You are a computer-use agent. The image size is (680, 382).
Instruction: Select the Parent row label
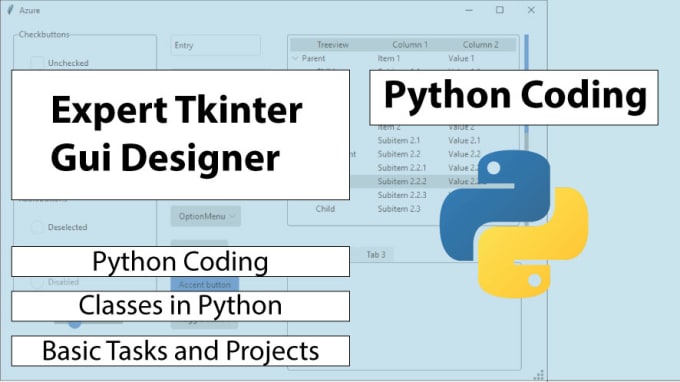313,58
